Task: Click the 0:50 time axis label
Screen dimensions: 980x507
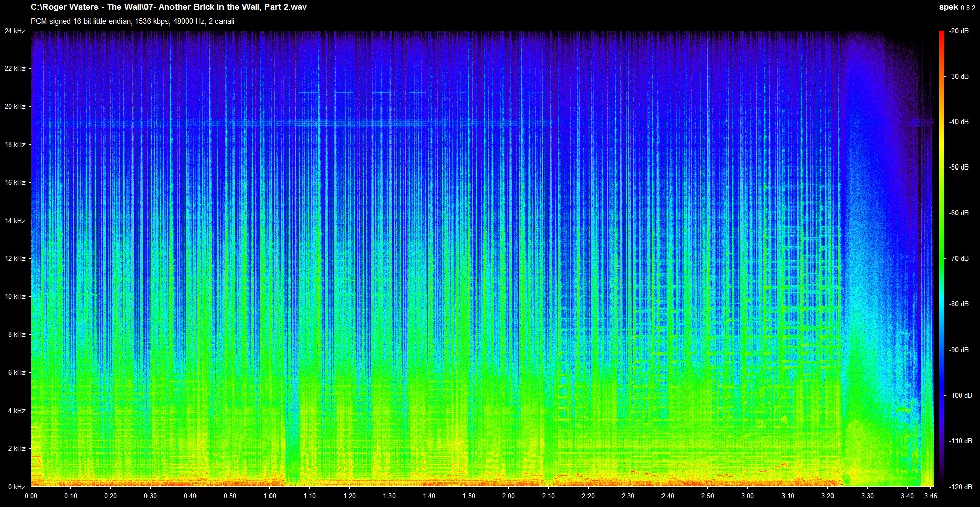Action: pos(230,496)
